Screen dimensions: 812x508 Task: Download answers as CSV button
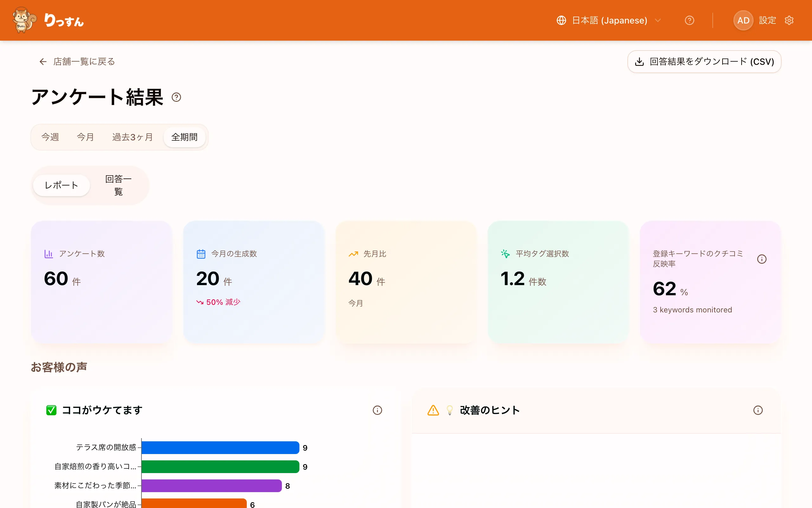coord(704,62)
